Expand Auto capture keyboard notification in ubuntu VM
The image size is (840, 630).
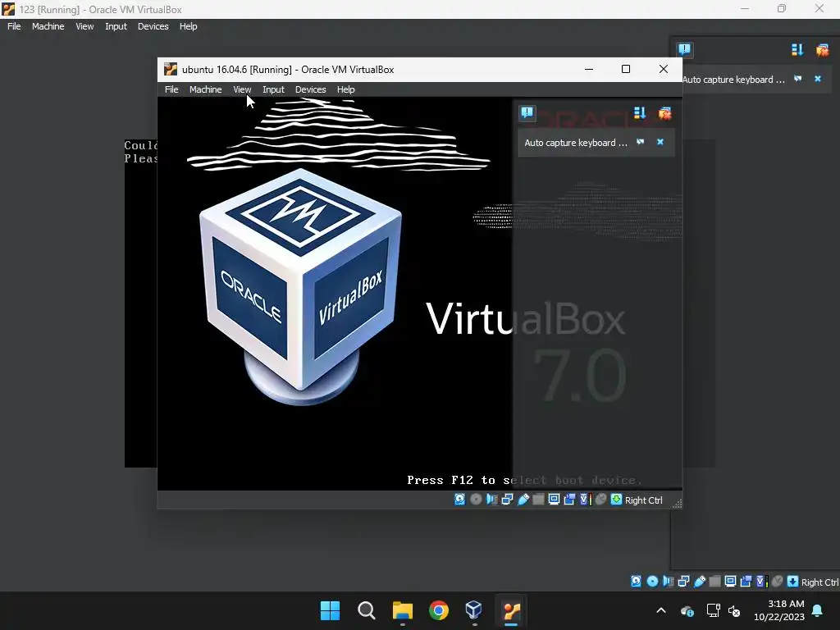point(576,143)
